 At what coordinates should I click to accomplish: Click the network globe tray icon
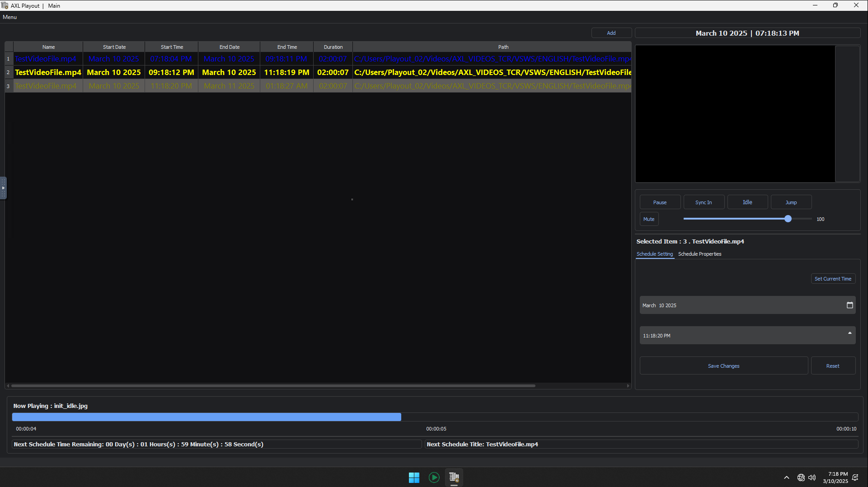click(801, 478)
